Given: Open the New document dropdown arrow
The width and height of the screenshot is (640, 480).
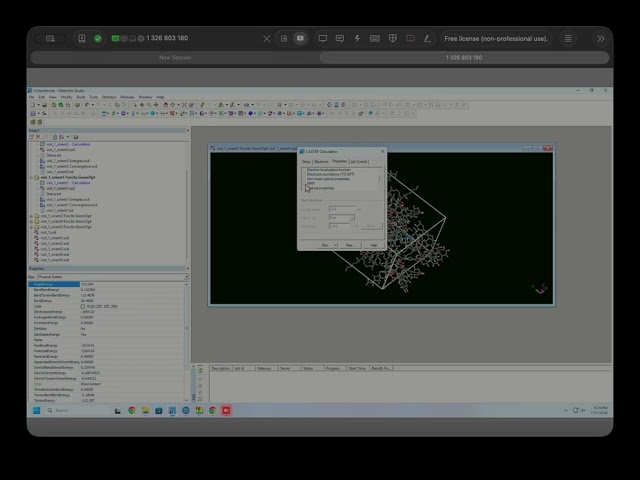Looking at the screenshot, I should 38,105.
